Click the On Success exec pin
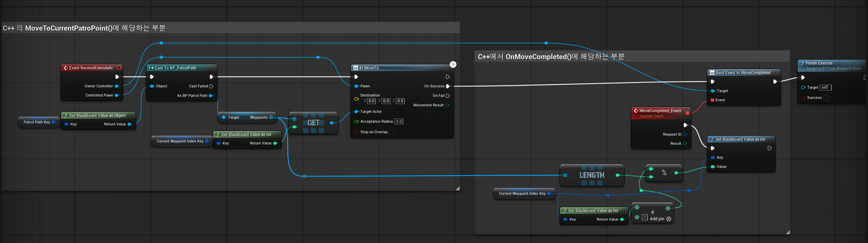868x243 pixels. (x=448, y=86)
